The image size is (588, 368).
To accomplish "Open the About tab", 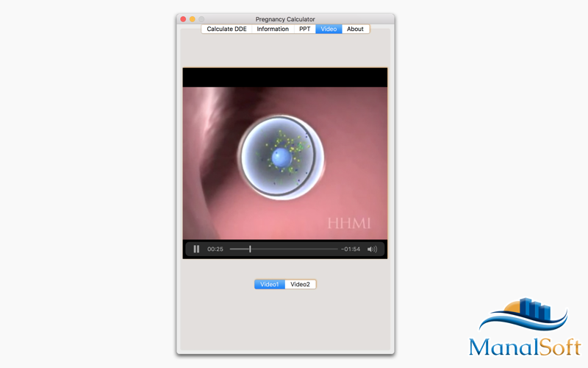I will (x=355, y=29).
